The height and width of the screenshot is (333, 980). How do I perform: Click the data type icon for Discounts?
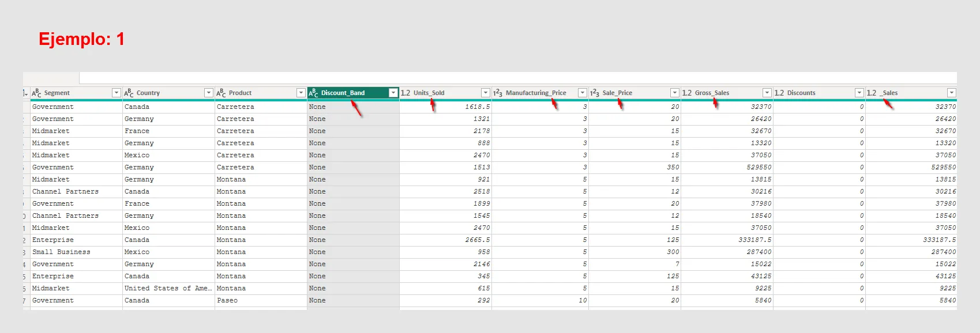779,93
